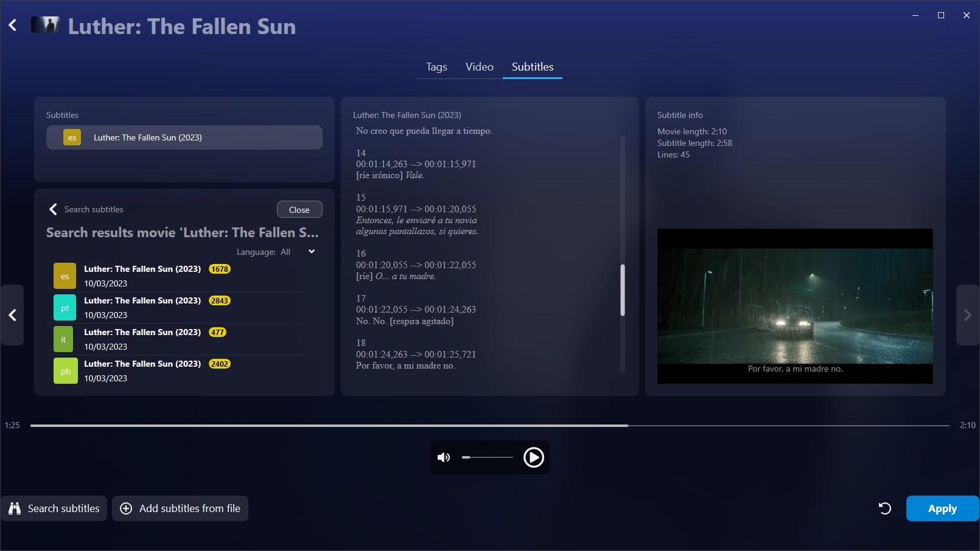Go to previous item with left chevron
980x551 pixels.
(12, 315)
